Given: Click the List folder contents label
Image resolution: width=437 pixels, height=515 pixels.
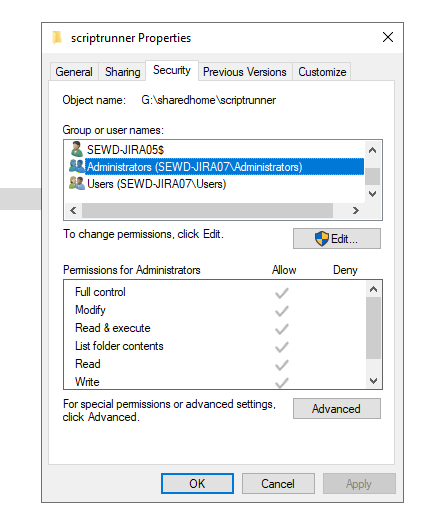Looking at the screenshot, I should coord(119,346).
